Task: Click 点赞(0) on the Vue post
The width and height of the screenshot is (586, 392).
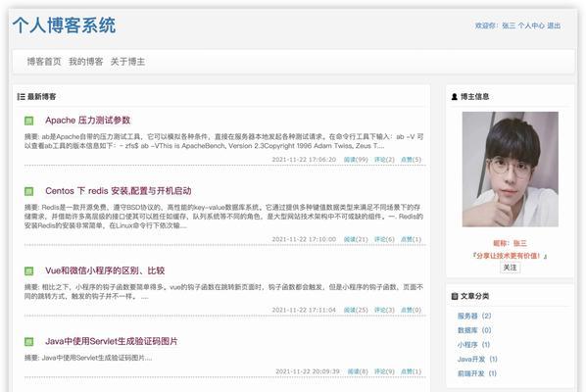Action: click(x=412, y=310)
